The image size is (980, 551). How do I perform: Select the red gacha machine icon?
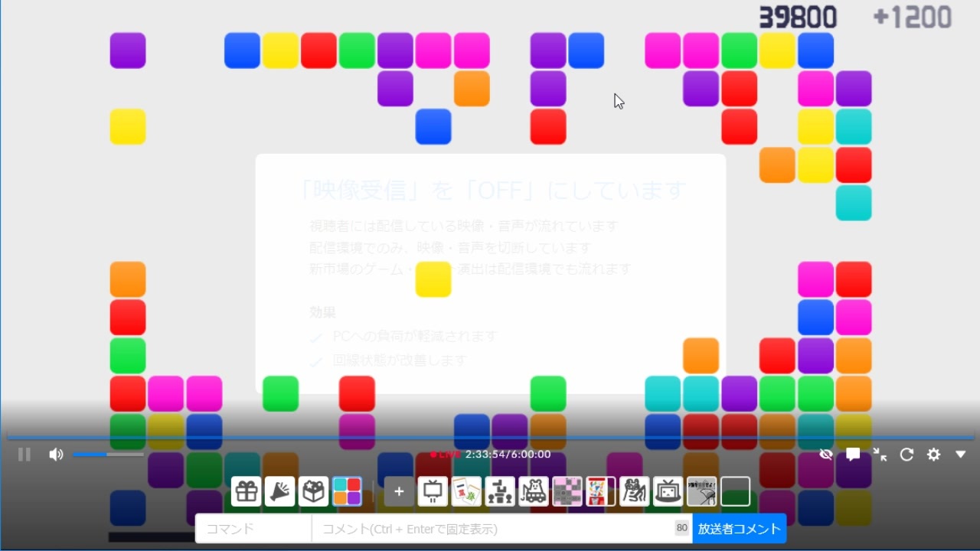click(601, 491)
